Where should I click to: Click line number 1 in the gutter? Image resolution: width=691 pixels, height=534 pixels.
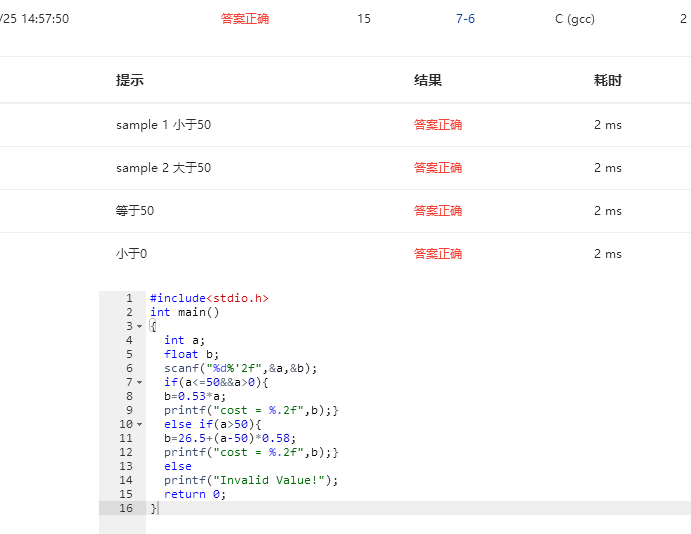click(128, 298)
